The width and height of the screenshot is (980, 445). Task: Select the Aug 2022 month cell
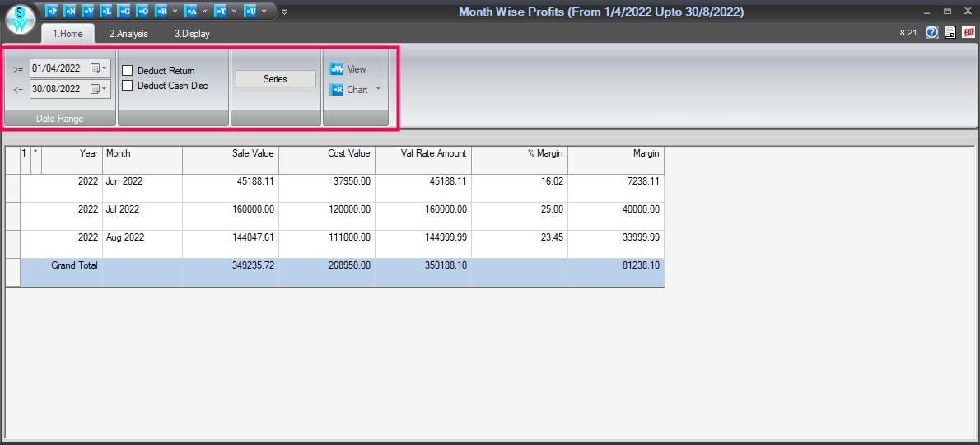point(142,245)
